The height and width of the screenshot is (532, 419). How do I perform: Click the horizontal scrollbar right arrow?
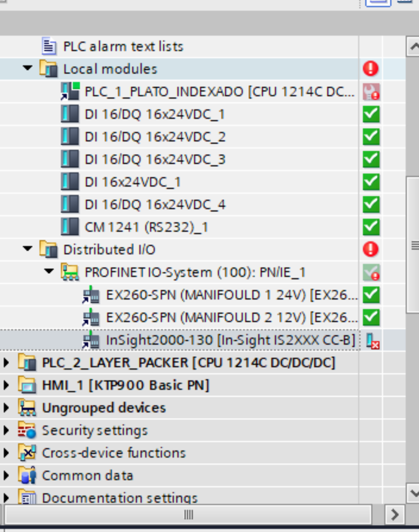[x=395, y=514]
